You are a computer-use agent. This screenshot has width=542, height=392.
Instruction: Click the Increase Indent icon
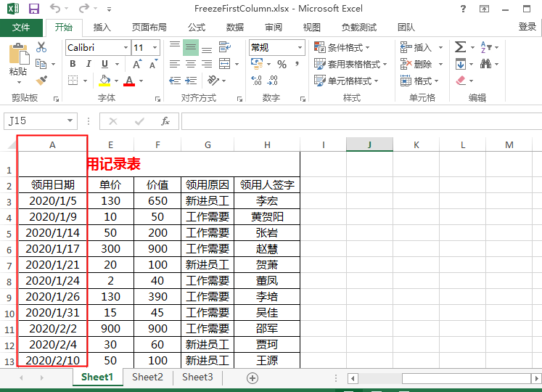click(191, 81)
